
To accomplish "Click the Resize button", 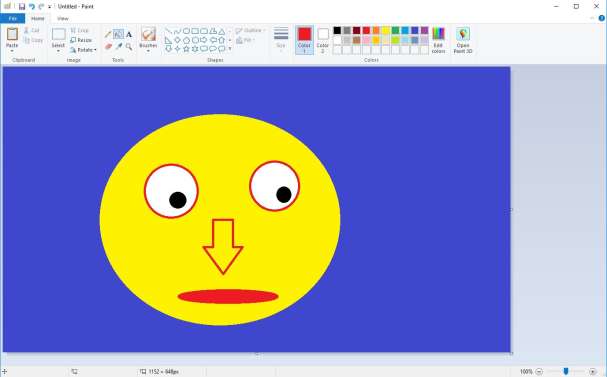I will [81, 40].
